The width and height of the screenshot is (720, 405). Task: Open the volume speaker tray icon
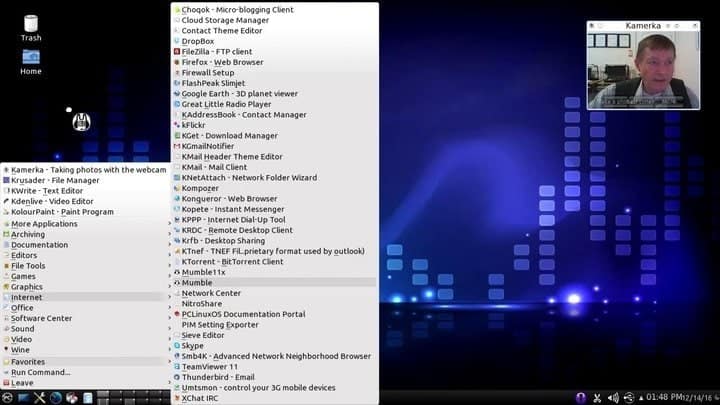coord(613,398)
